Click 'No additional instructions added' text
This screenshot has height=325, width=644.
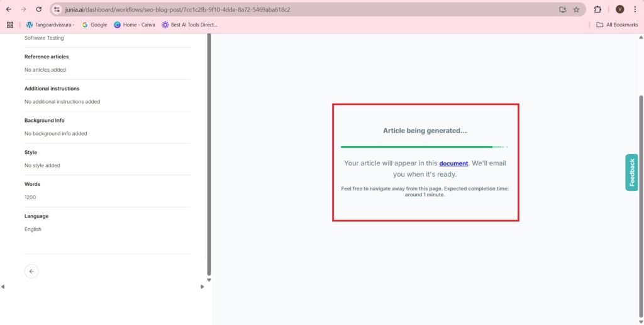pos(62,102)
